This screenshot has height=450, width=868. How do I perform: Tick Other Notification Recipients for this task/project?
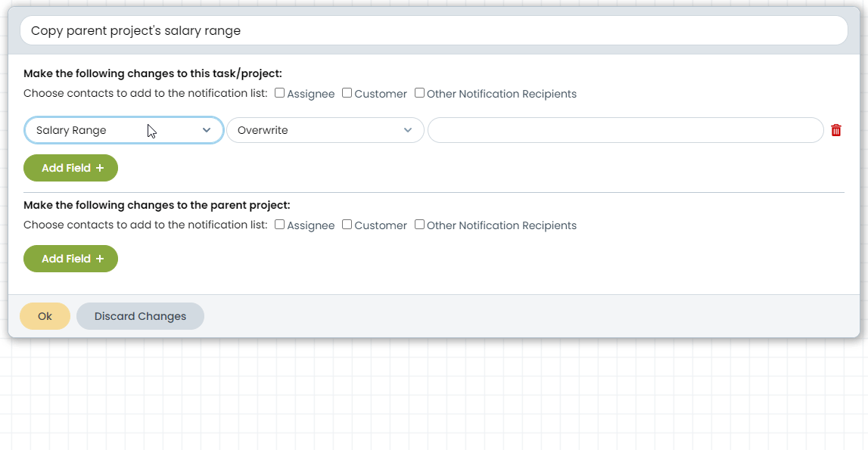[419, 93]
